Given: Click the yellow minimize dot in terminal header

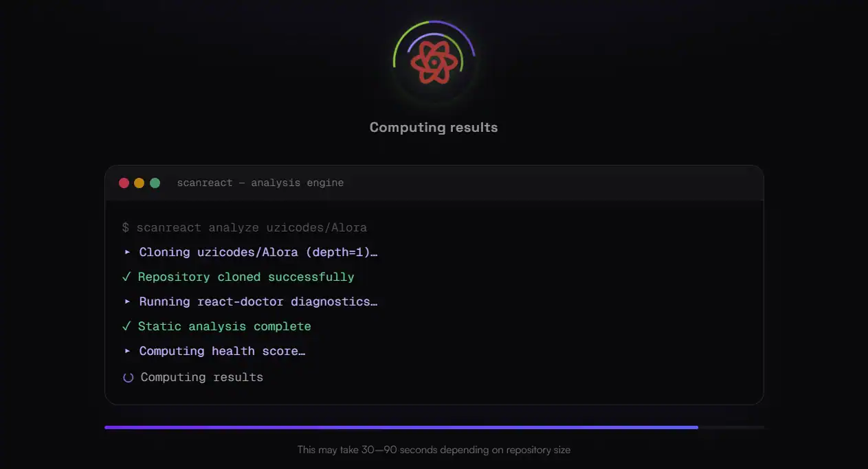Looking at the screenshot, I should pos(140,183).
